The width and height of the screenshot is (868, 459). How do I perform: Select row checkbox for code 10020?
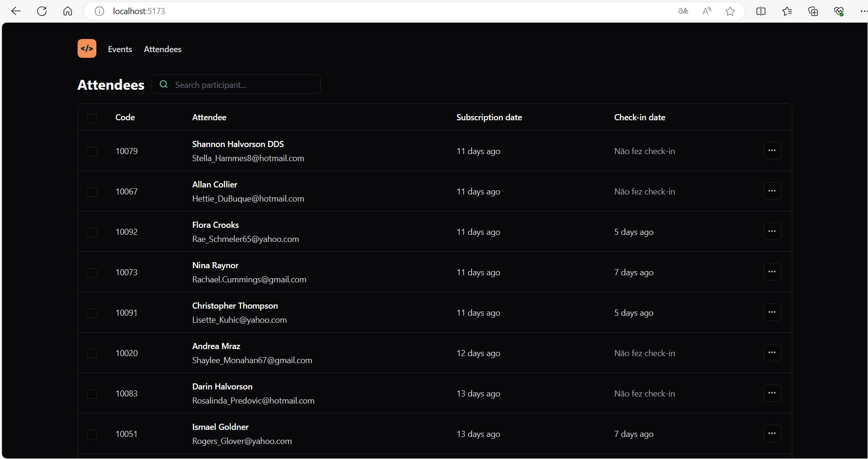(x=92, y=354)
